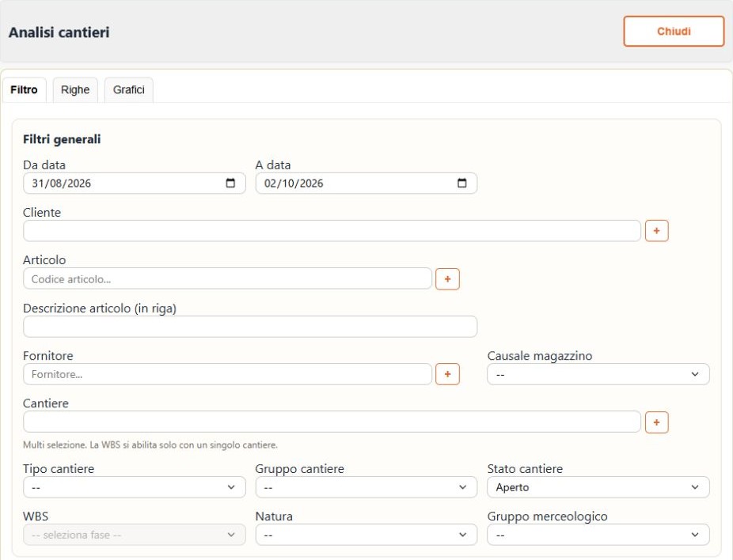Screen dimensions: 733x560
Task: Expand the Natura dropdown
Action: click(x=366, y=535)
